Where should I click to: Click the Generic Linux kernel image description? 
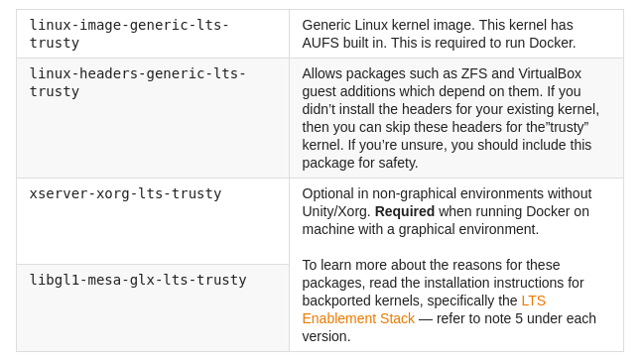click(x=439, y=34)
